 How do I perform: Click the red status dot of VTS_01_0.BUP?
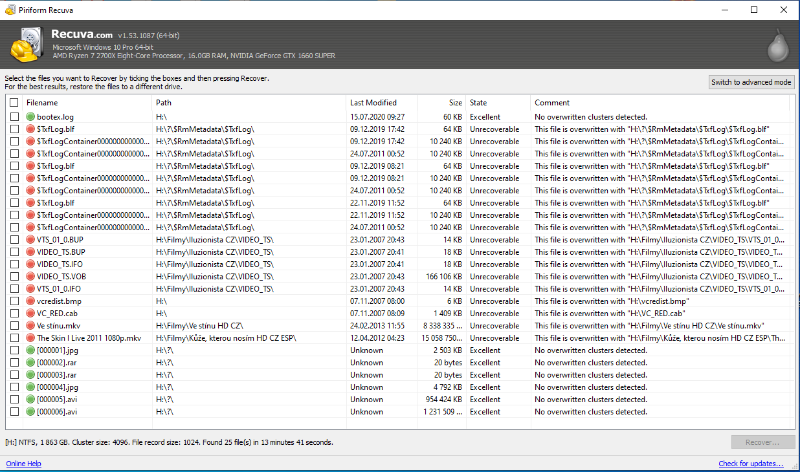coord(31,240)
